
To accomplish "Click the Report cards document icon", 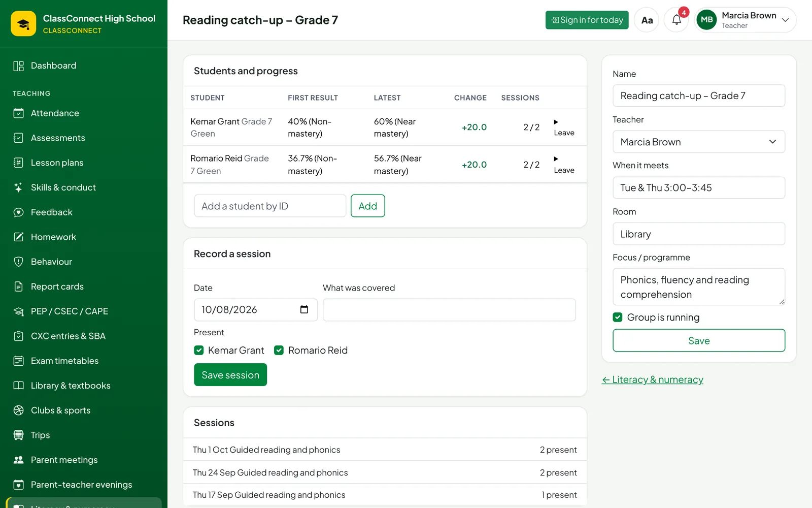I will [x=19, y=287].
